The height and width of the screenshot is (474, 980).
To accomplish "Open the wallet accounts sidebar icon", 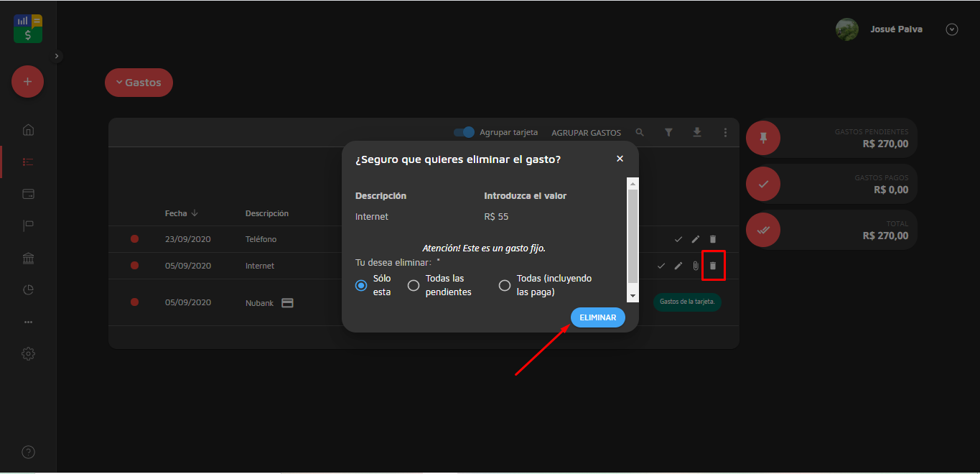I will pyautogui.click(x=28, y=194).
